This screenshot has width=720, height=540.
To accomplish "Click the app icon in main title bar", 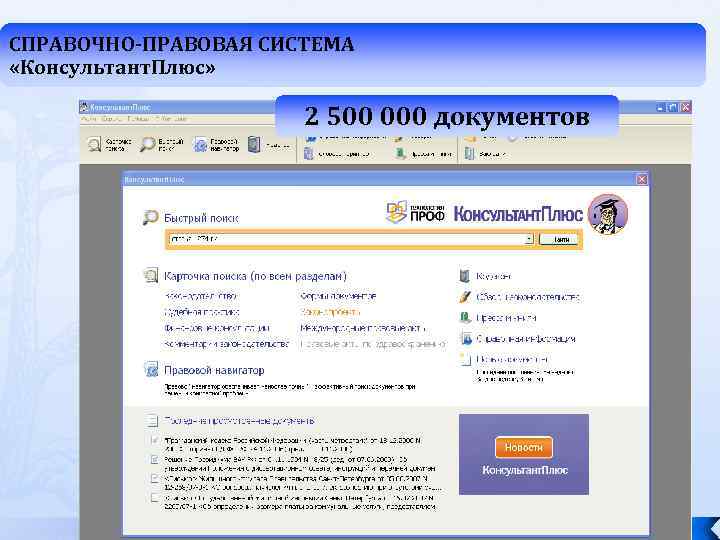I will click(x=84, y=107).
